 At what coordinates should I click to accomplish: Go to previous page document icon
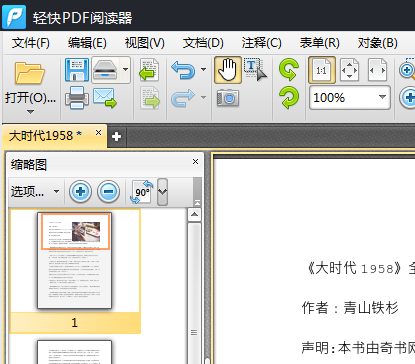pos(149,70)
